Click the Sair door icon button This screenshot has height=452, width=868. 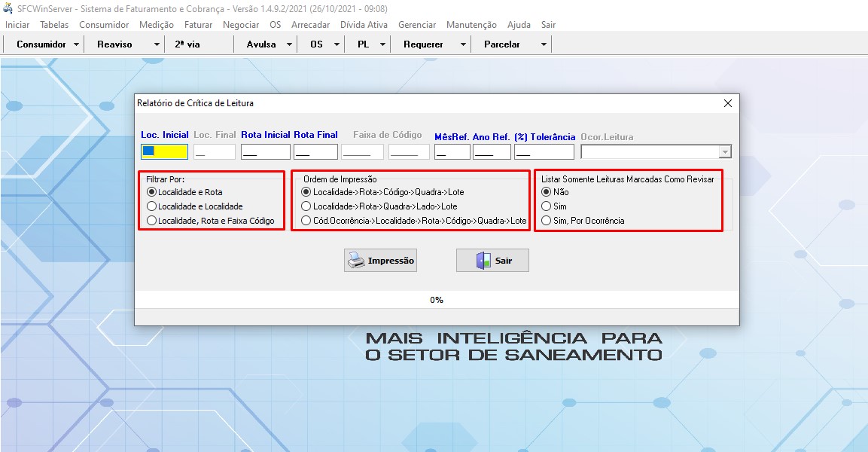point(492,261)
